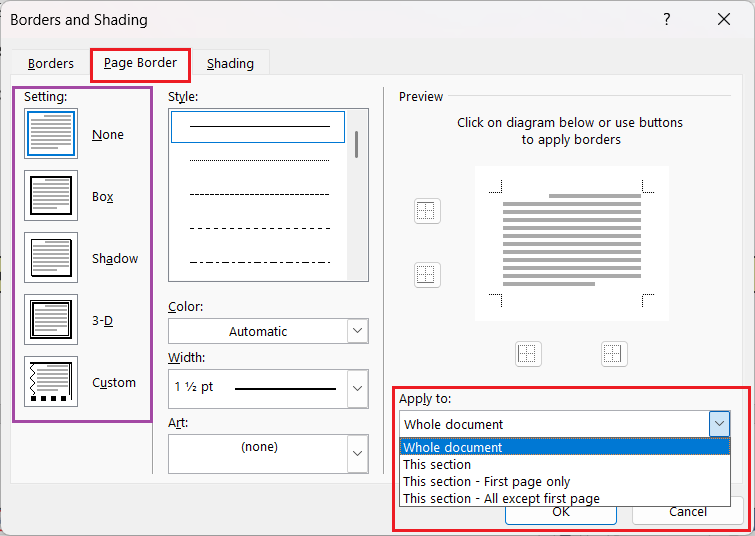The image size is (755, 536).
Task: Toggle the left border button in Preview
Action: point(528,354)
